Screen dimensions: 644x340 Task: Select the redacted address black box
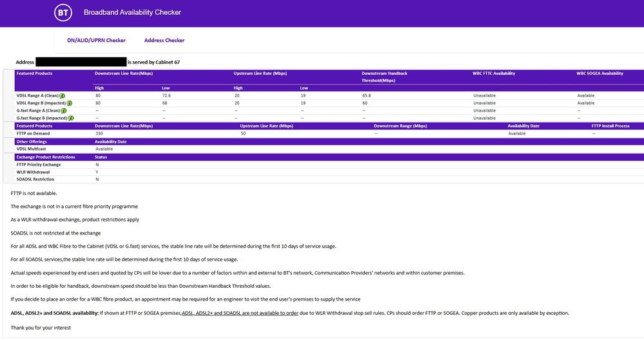81,62
